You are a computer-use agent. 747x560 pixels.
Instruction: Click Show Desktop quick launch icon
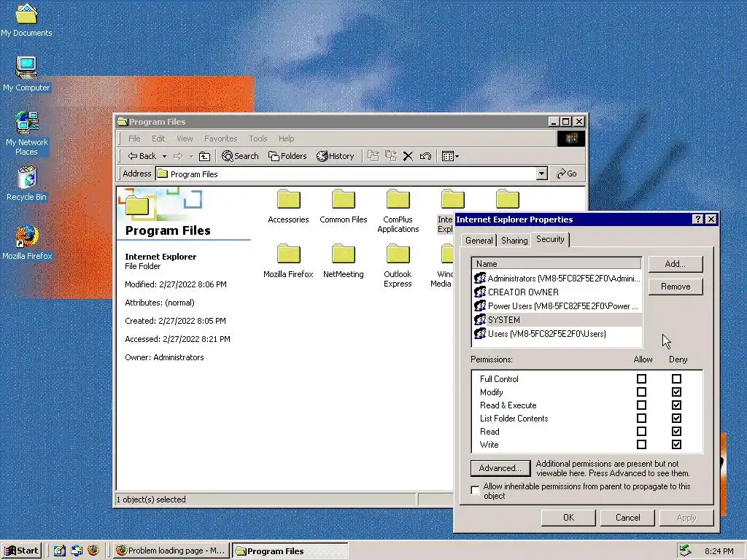(x=60, y=551)
